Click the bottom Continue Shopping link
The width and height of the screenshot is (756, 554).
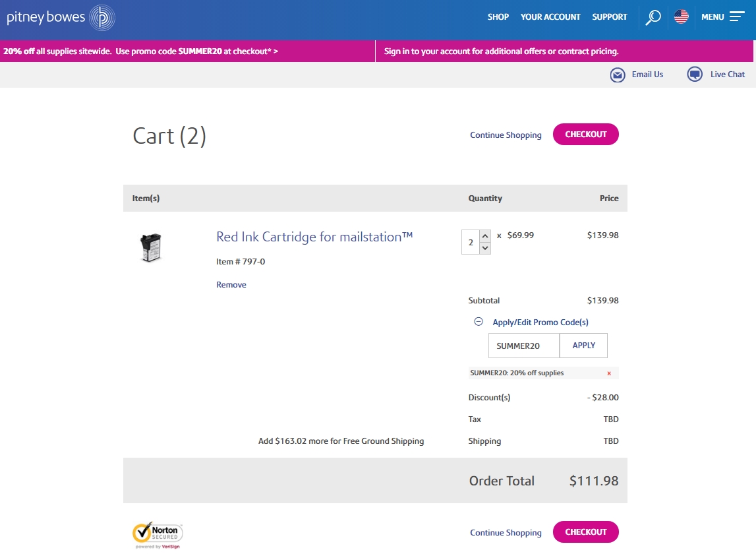506,533
